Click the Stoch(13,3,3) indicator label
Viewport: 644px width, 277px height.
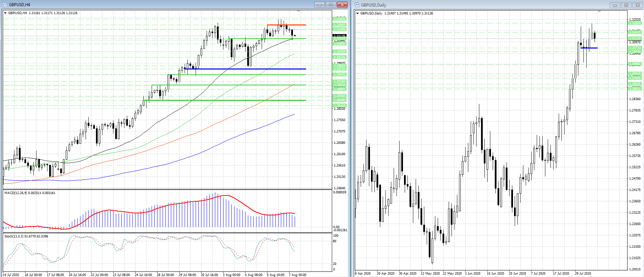[26, 236]
